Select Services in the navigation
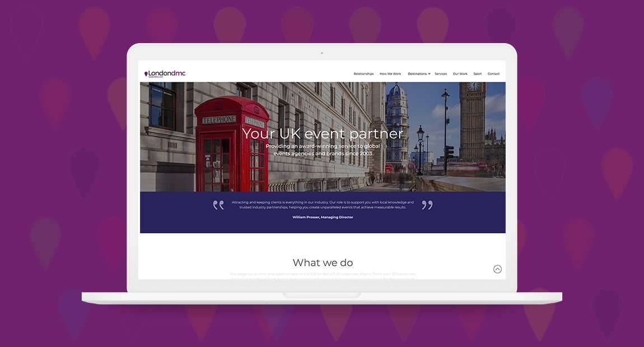This screenshot has width=644, height=347. [x=441, y=74]
